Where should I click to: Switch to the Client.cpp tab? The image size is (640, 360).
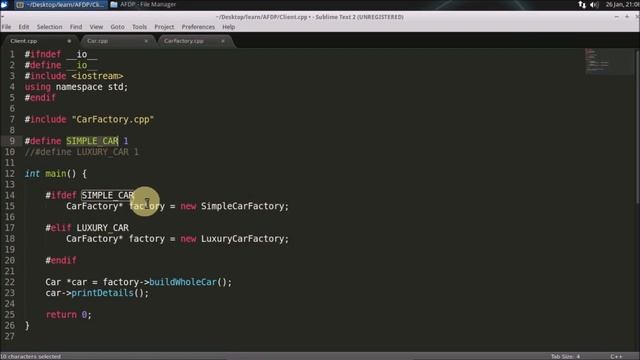click(x=24, y=41)
